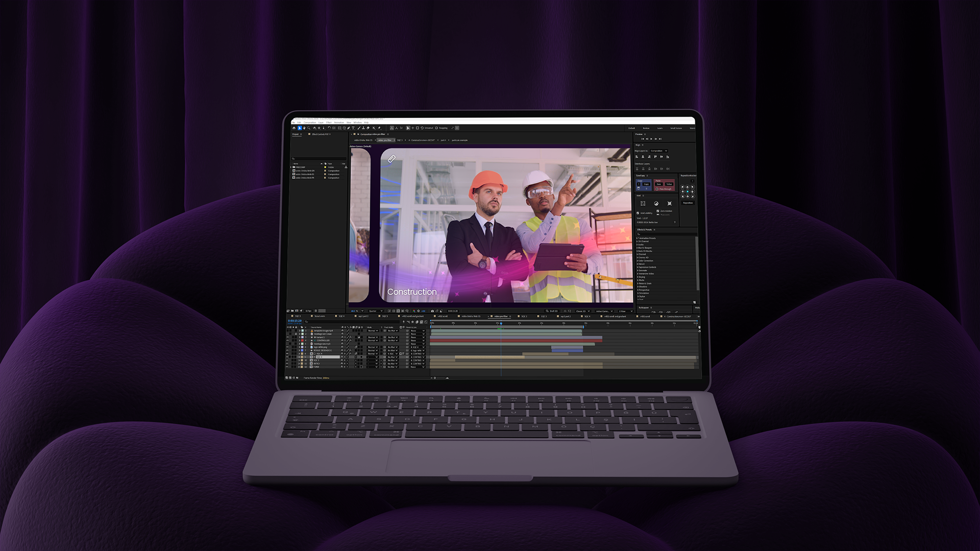Viewport: 980px width, 551px height.
Task: Toggle the Void visibility checkbox
Action: coord(637,213)
